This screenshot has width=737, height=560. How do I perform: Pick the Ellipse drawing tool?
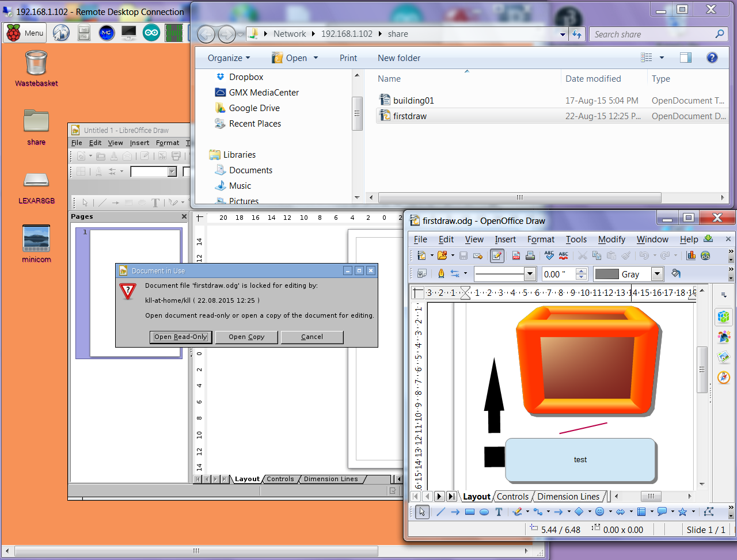click(x=484, y=512)
